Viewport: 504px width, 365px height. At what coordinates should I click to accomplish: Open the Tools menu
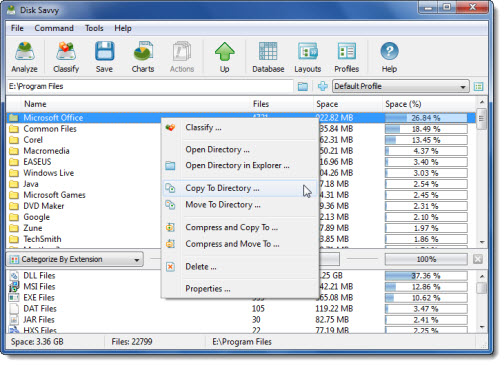[94, 28]
